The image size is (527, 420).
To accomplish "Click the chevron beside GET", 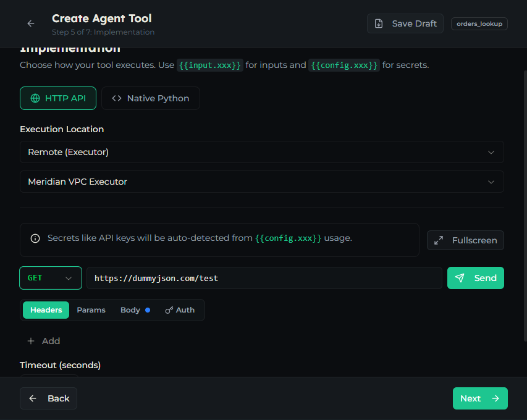I will [69, 278].
